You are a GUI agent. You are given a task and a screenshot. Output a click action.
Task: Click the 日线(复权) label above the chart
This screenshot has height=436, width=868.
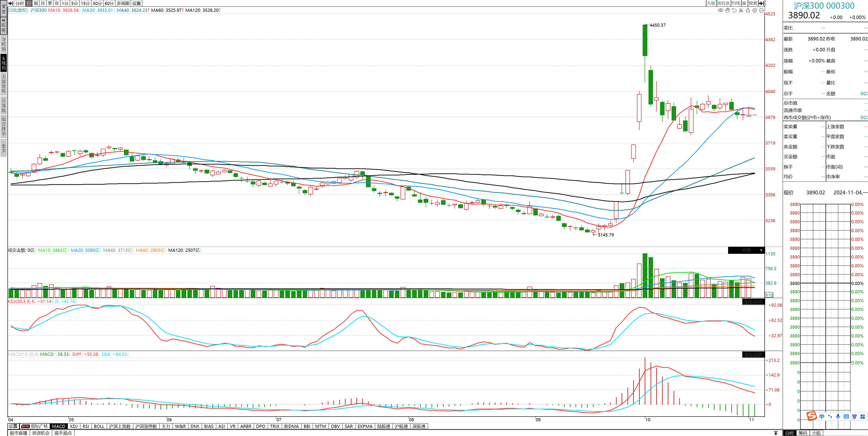18,10
